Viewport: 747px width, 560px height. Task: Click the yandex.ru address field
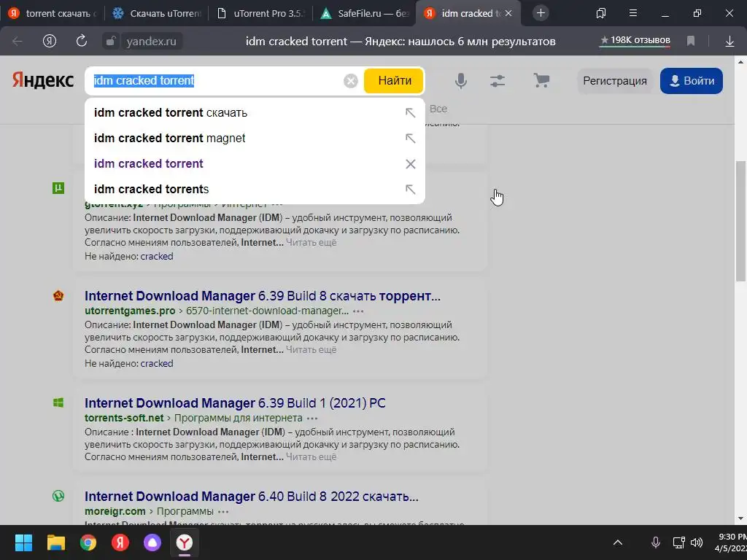click(x=152, y=42)
